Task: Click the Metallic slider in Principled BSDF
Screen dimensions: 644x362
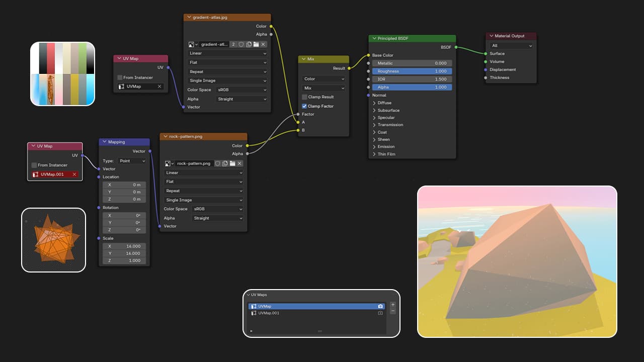Action: [x=413, y=63]
